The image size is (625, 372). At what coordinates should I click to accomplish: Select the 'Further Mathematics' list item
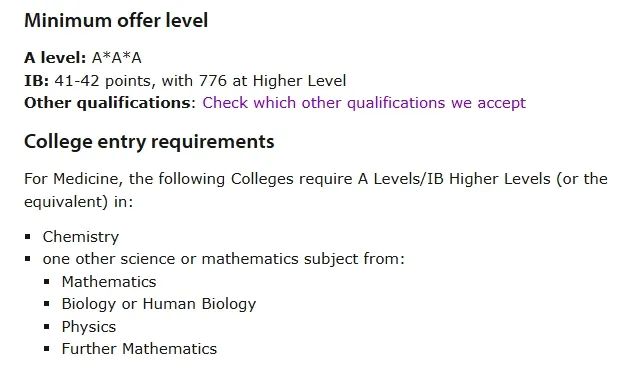pos(139,349)
